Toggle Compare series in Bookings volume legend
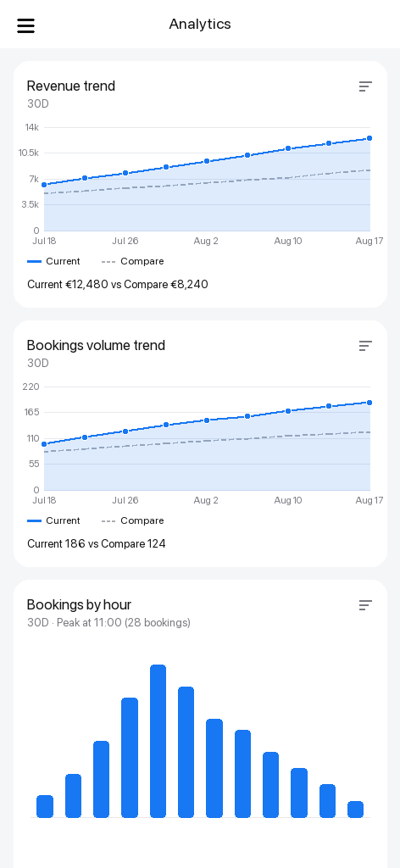This screenshot has width=400, height=868. (133, 520)
